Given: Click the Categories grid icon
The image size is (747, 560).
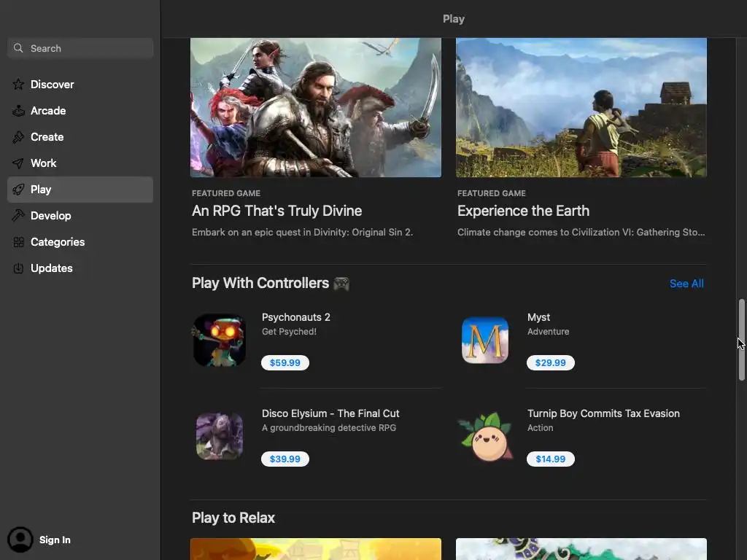Looking at the screenshot, I should (18, 242).
